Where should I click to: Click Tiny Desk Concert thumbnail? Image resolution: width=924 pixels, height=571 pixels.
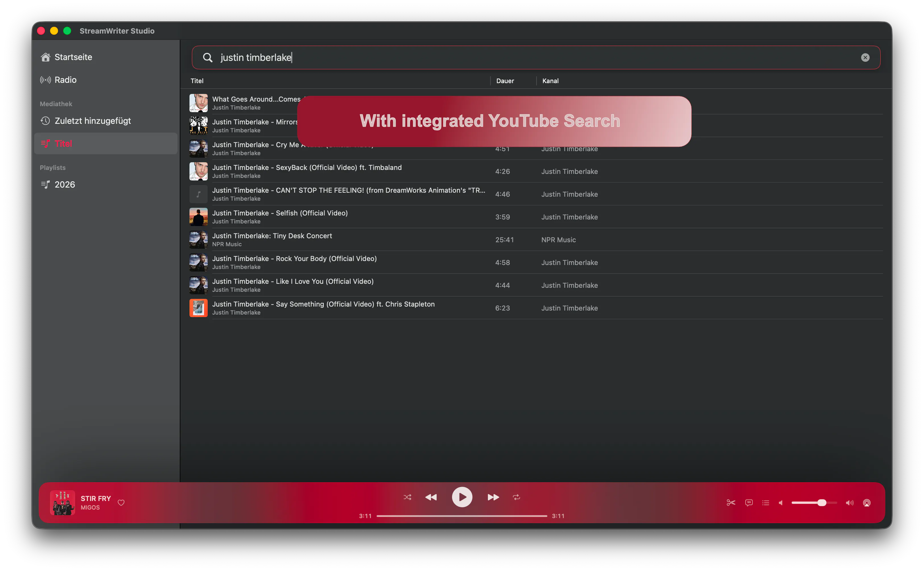coord(199,240)
